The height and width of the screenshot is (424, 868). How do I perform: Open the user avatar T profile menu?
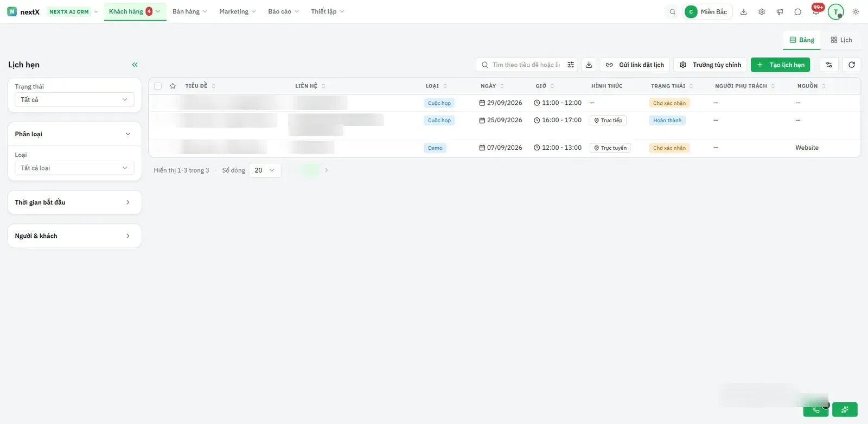click(x=836, y=11)
